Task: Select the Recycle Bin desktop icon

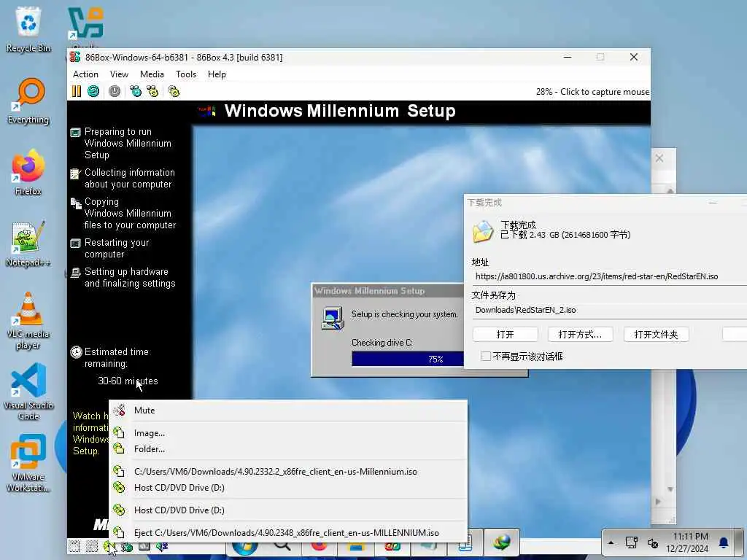Action: pyautogui.click(x=28, y=29)
